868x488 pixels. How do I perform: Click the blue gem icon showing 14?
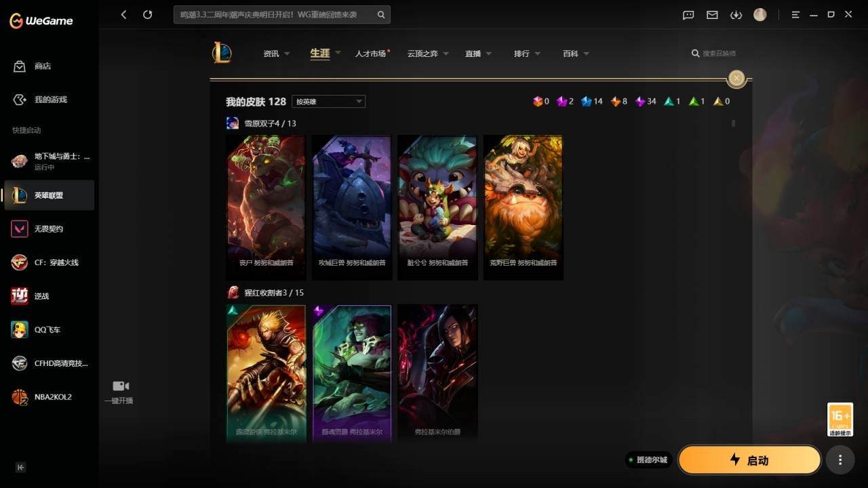(587, 101)
